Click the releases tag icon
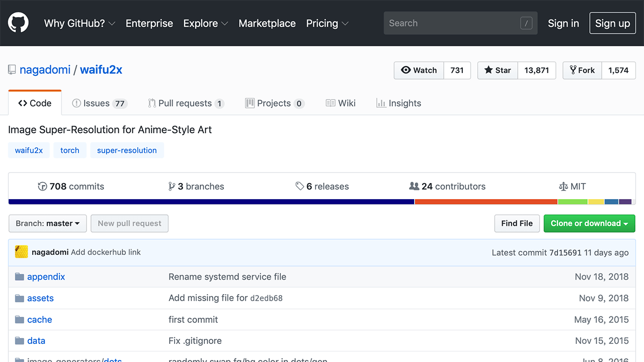This screenshot has width=644, height=362. click(300, 187)
